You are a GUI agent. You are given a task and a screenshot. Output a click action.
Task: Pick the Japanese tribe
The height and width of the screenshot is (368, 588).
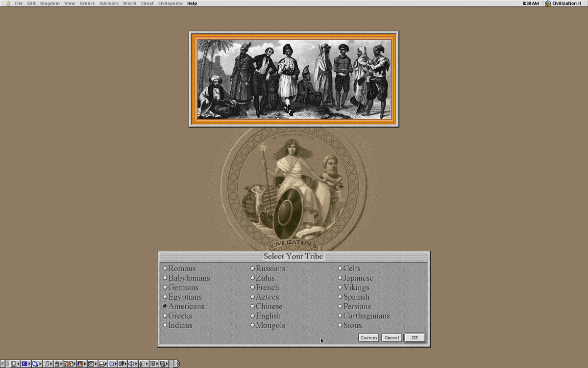pyautogui.click(x=355, y=278)
